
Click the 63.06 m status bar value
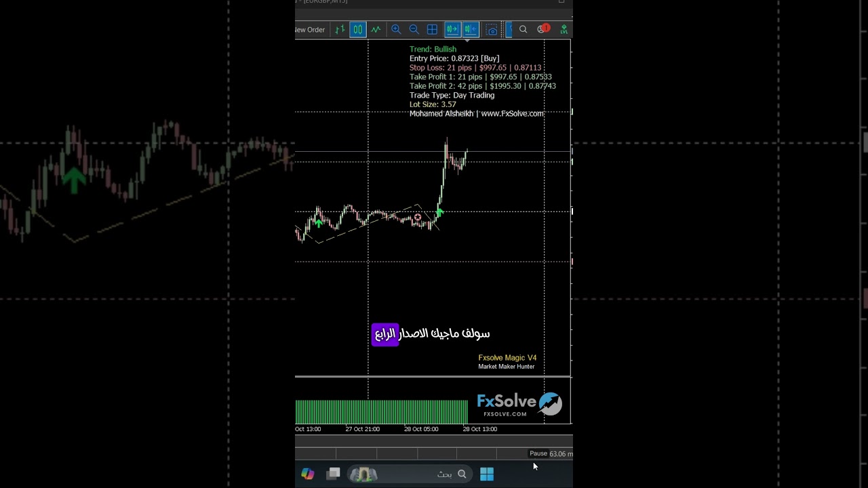pos(561,454)
